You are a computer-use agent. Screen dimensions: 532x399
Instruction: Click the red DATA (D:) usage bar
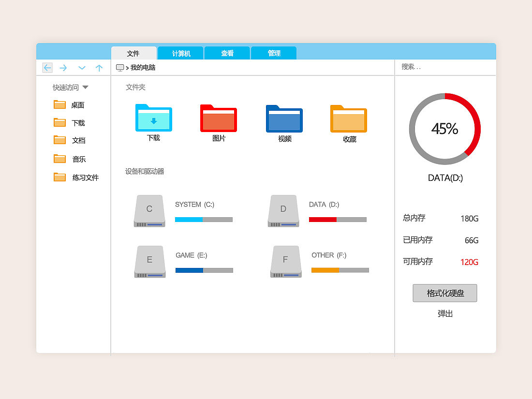338,220
